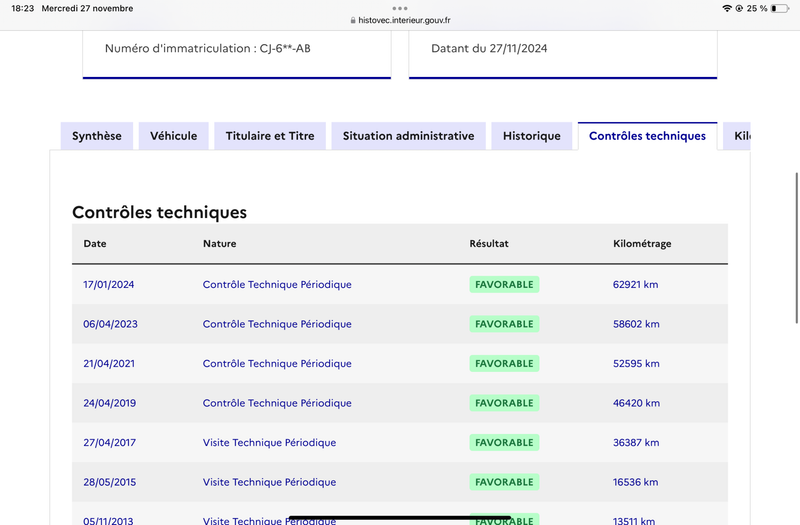
Task: Tap the orientation lock status icon
Action: point(739,8)
